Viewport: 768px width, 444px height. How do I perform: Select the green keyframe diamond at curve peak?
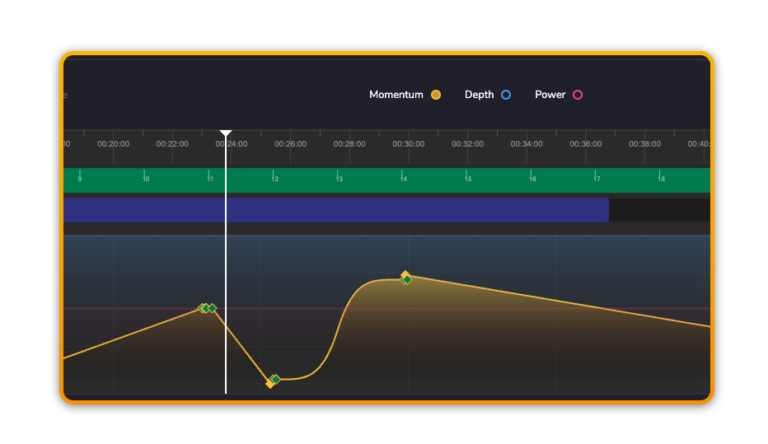point(406,280)
